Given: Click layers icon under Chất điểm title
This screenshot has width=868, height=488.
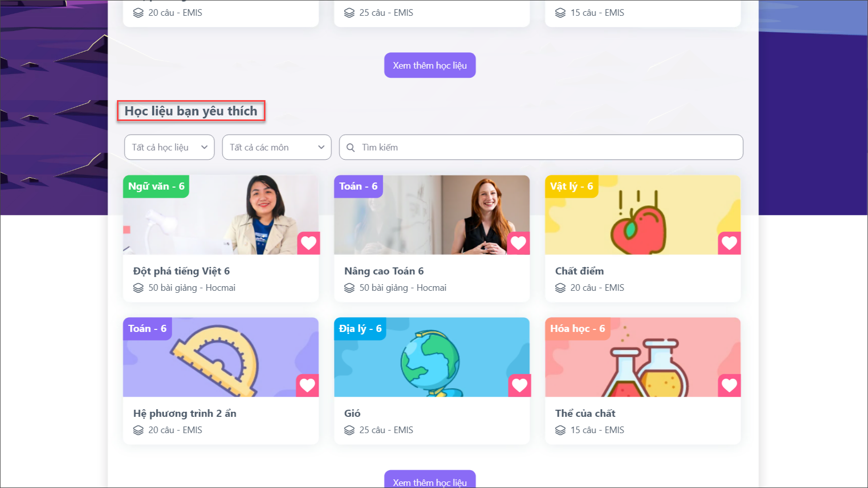Looking at the screenshot, I should (x=560, y=288).
